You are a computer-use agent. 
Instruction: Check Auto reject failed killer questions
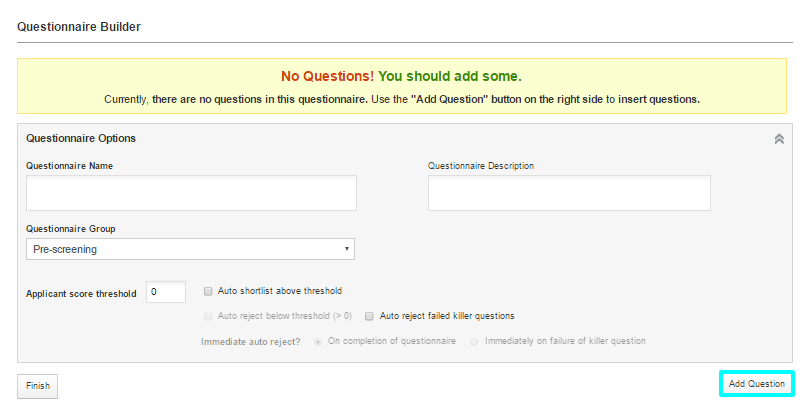pos(369,316)
